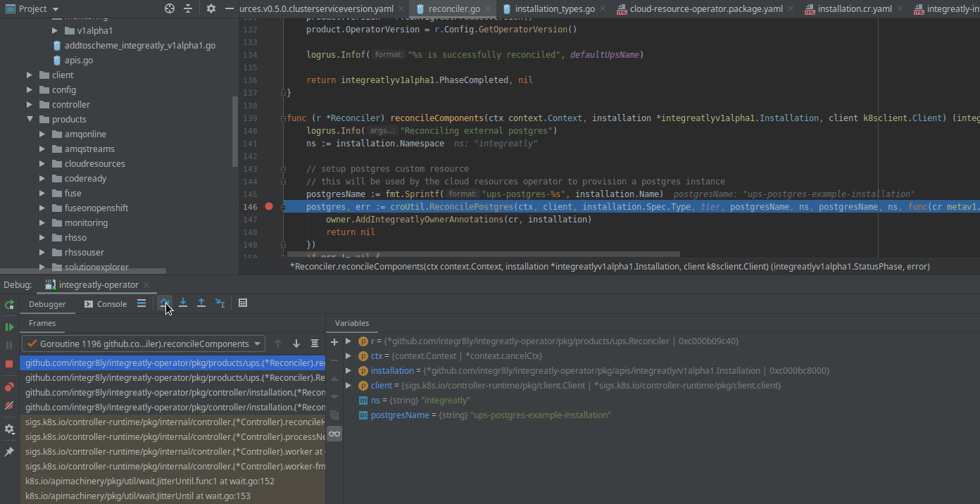The height and width of the screenshot is (504, 980).
Task: Click the Step Into debugger icon
Action: tap(183, 303)
